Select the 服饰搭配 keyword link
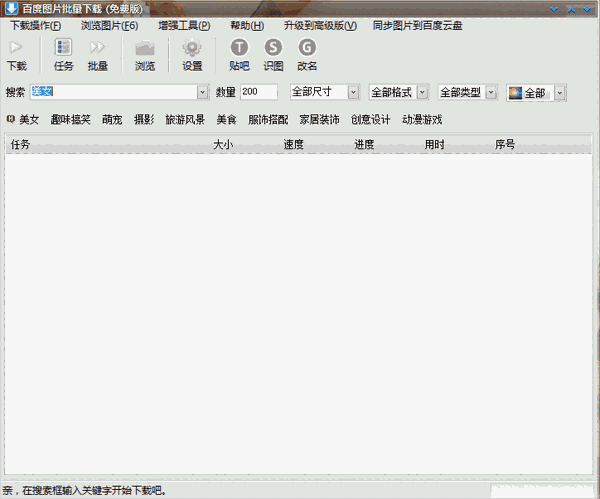This screenshot has height=499, width=600. (x=268, y=120)
